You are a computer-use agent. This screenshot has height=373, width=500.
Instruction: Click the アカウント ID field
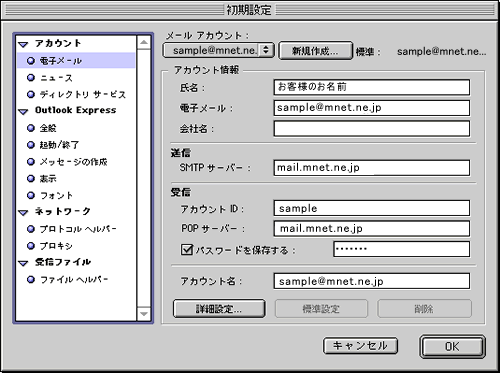click(372, 208)
